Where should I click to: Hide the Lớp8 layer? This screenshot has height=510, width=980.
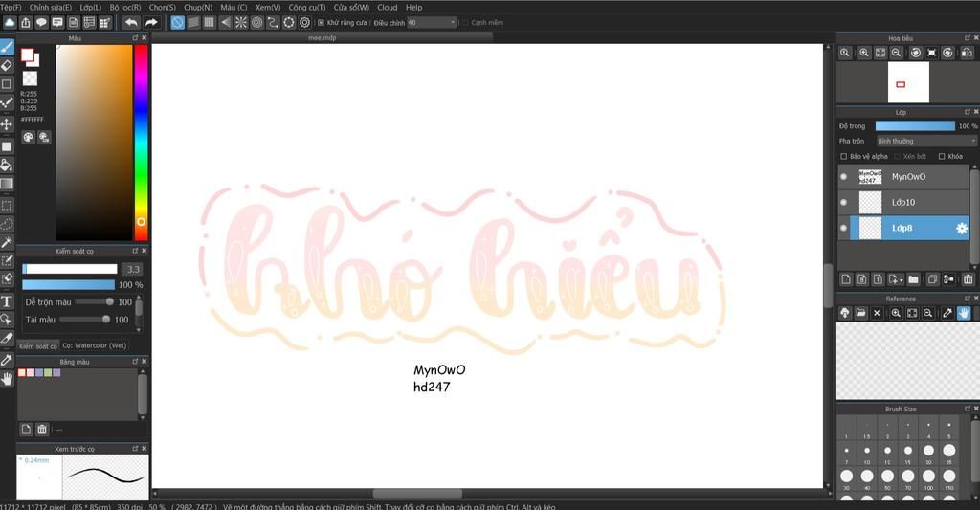coord(844,228)
